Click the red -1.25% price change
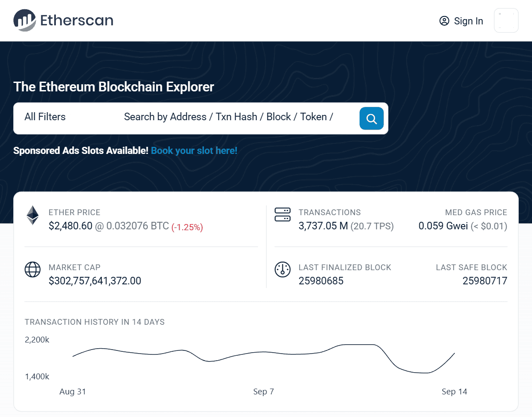This screenshot has width=532, height=417. (x=187, y=227)
